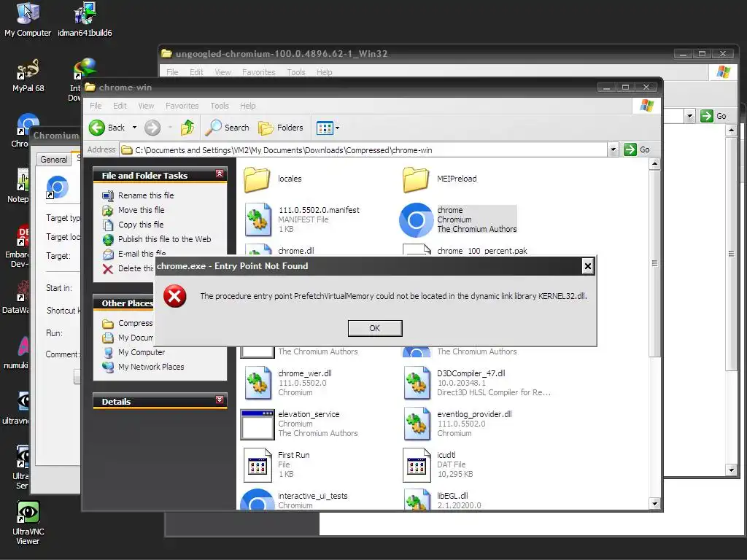Click the Publish to Web globe icon
The width and height of the screenshot is (747, 560).
(x=108, y=239)
